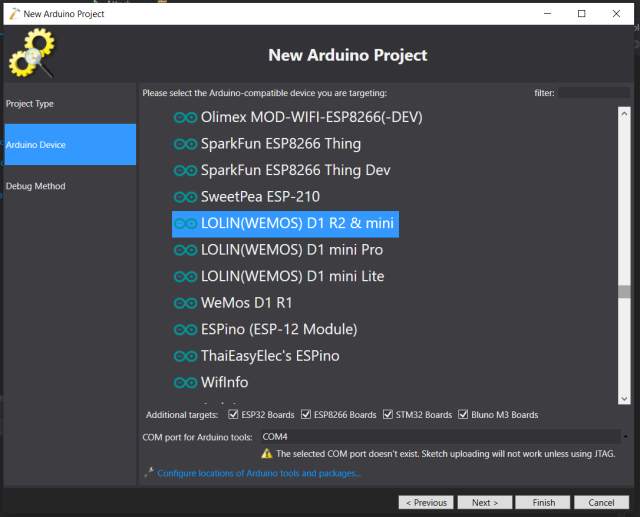
Task: Cancel the New Arduino Project wizard
Action: [x=601, y=502]
